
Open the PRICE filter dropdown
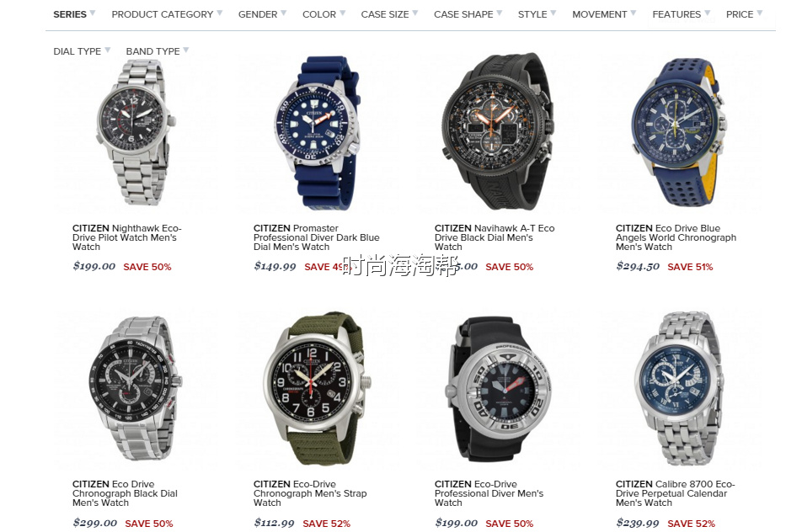[744, 14]
